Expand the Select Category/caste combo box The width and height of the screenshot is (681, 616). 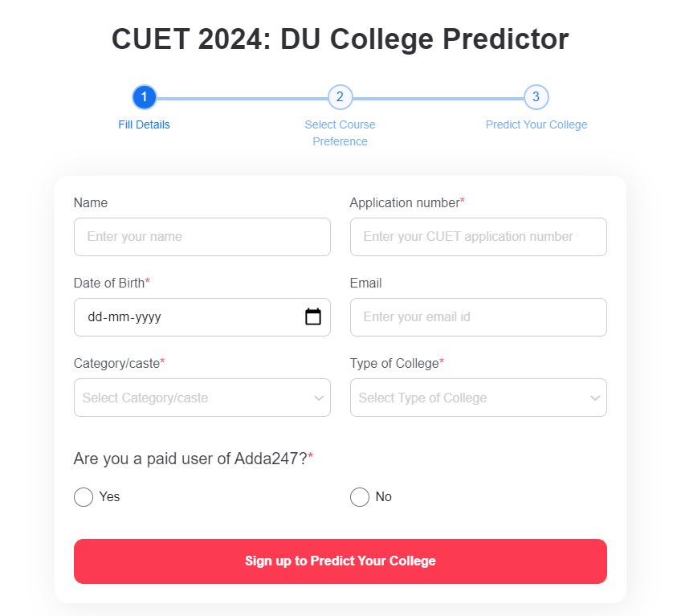click(202, 397)
